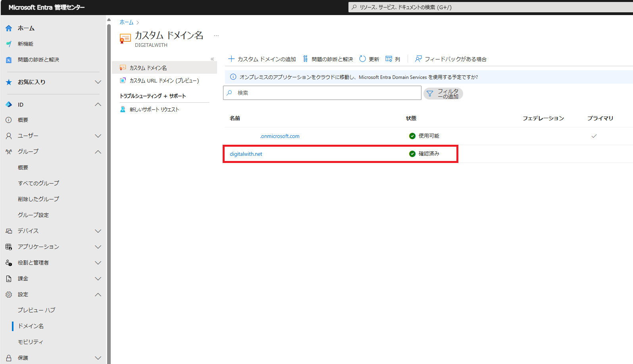Click the 使用可能 status text

(x=429, y=136)
